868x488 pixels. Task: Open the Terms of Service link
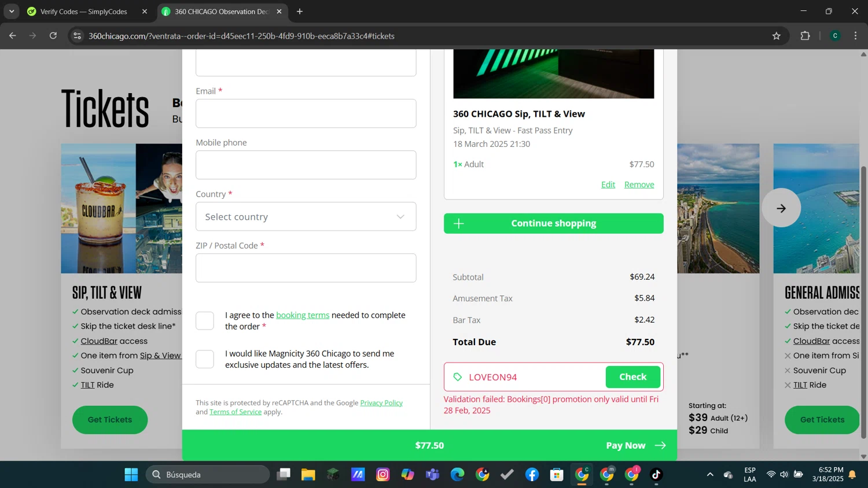point(236,412)
